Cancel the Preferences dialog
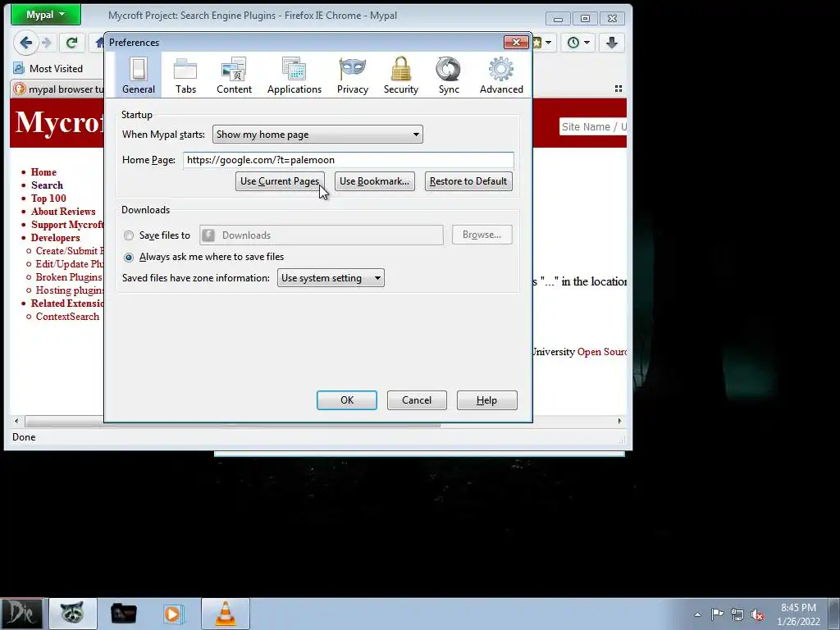This screenshot has height=630, width=840. pos(416,400)
